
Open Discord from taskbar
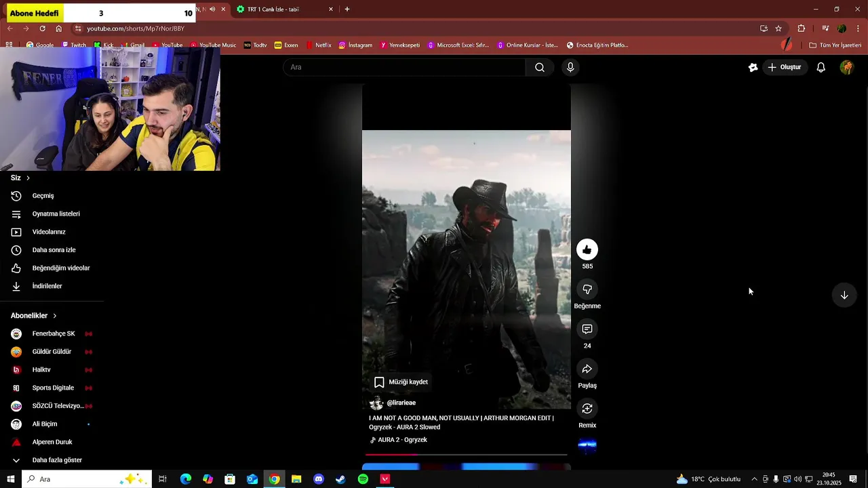point(319,479)
